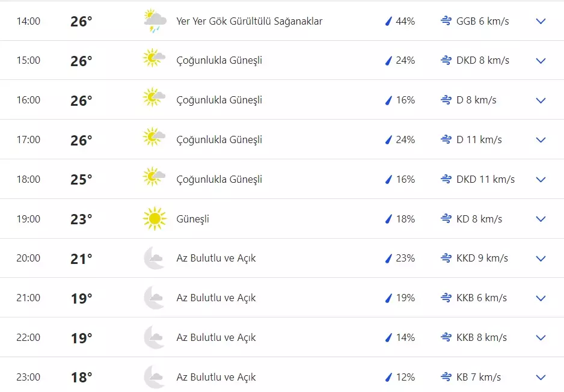
Task: Click the 26° temperature reading at 17:00
Action: (81, 139)
